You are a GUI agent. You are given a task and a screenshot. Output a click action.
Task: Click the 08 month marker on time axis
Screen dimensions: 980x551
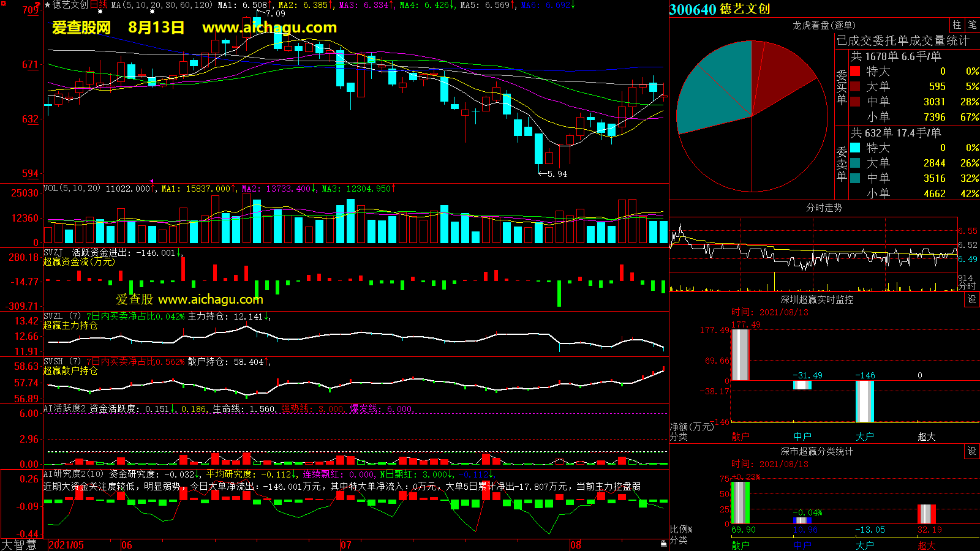[575, 545]
